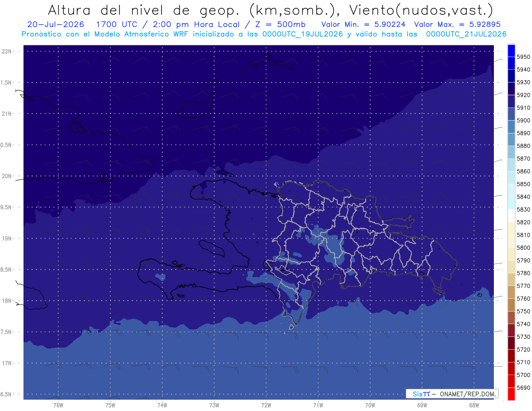Click the "17N" latitude label

coord(8,363)
